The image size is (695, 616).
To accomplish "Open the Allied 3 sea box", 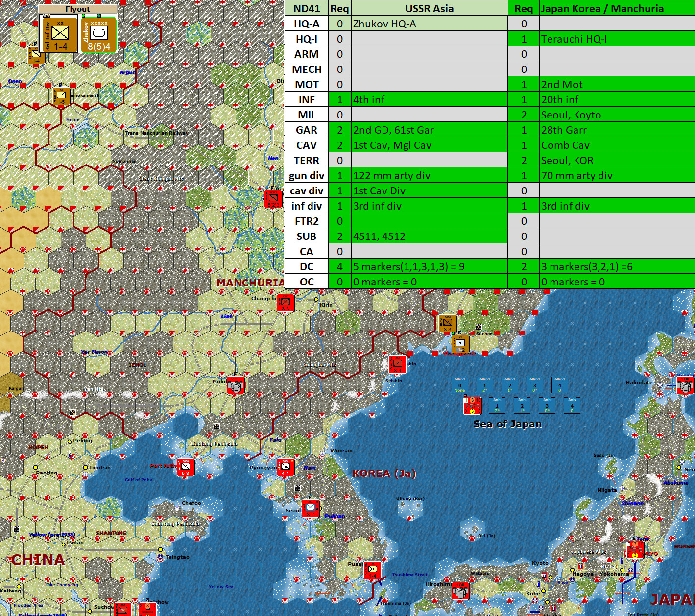I will (535, 384).
